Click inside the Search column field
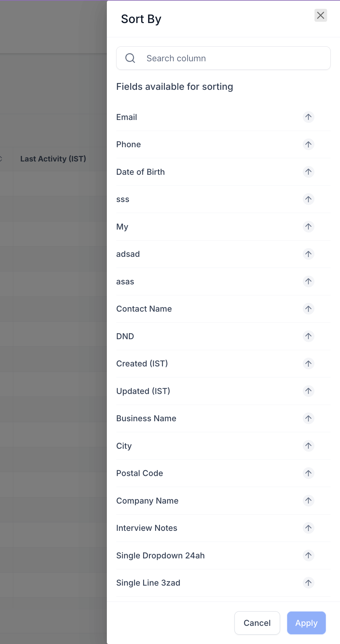 tap(227, 58)
